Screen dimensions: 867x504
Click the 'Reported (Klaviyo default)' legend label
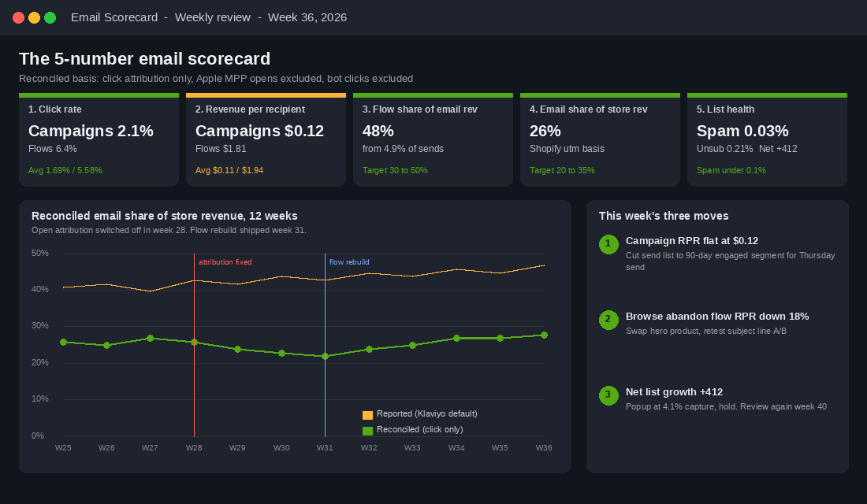click(427, 414)
